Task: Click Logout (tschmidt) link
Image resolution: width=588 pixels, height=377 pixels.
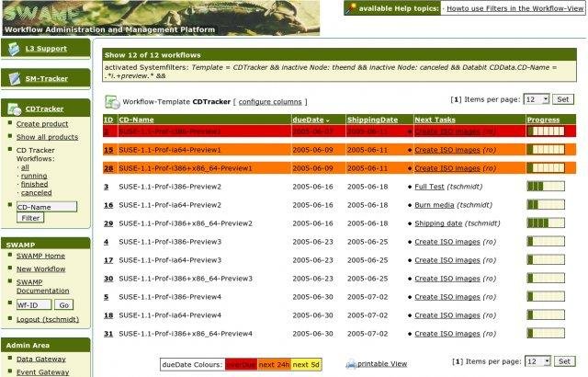Action: [x=48, y=320]
